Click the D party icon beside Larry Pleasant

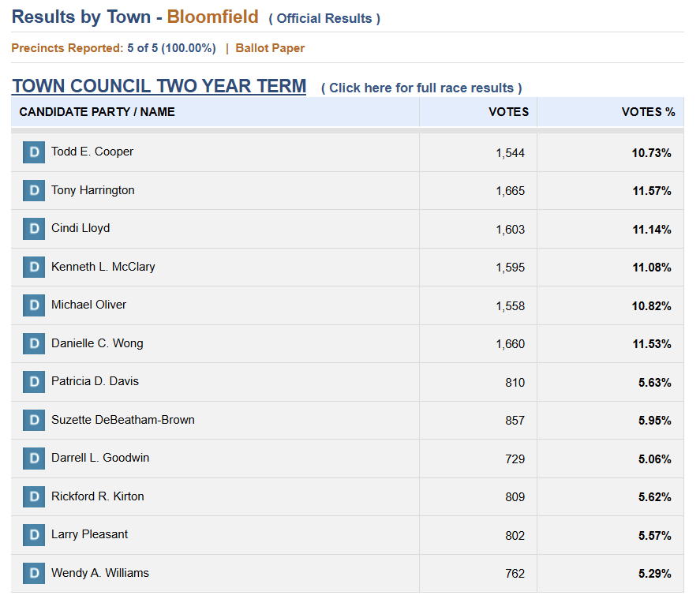[34, 535]
